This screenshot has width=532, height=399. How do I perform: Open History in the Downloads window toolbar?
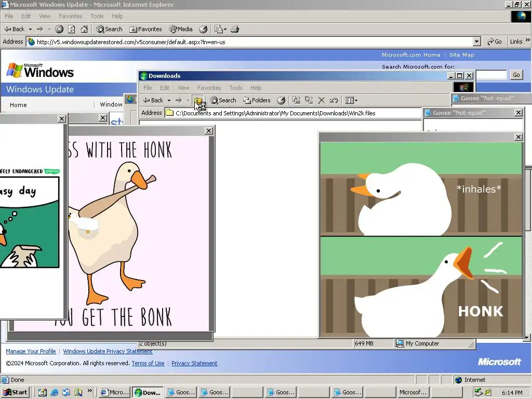coord(281,100)
